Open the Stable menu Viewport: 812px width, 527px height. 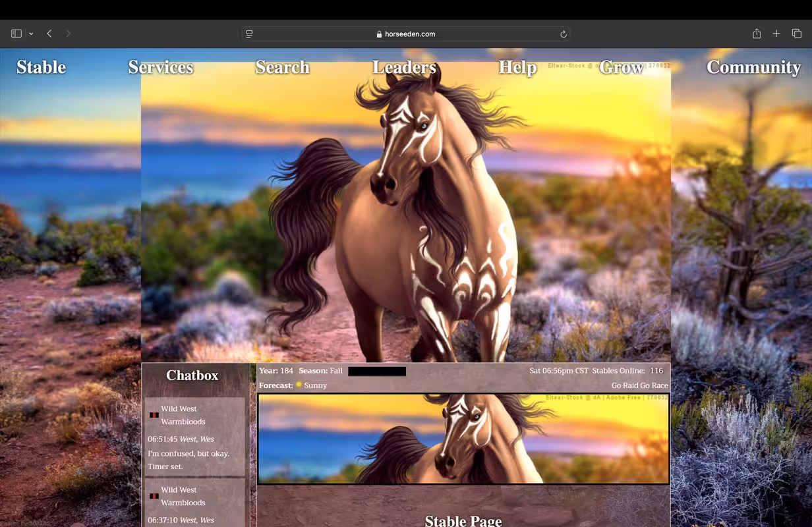pyautogui.click(x=41, y=67)
